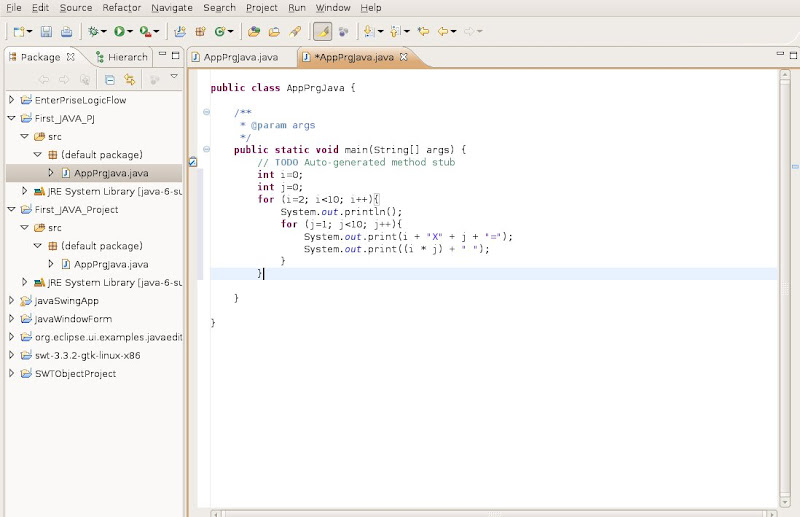
Task: Open the Navigate menu
Action: pyautogui.click(x=171, y=8)
